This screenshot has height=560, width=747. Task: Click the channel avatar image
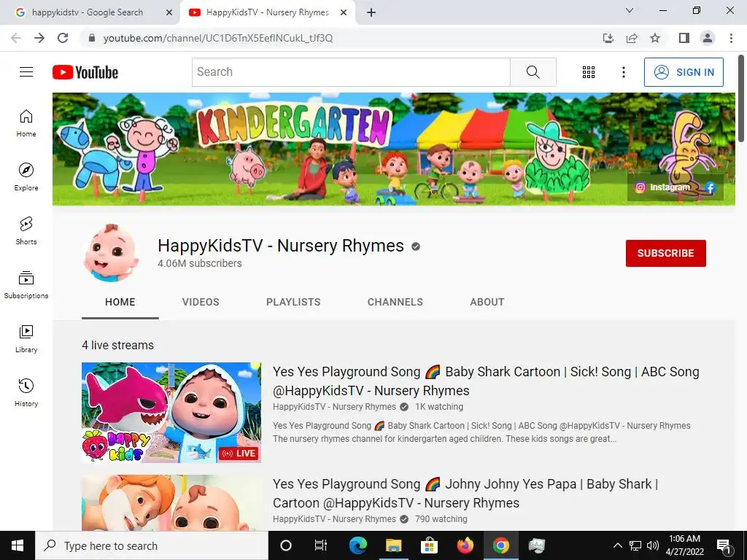[111, 253]
